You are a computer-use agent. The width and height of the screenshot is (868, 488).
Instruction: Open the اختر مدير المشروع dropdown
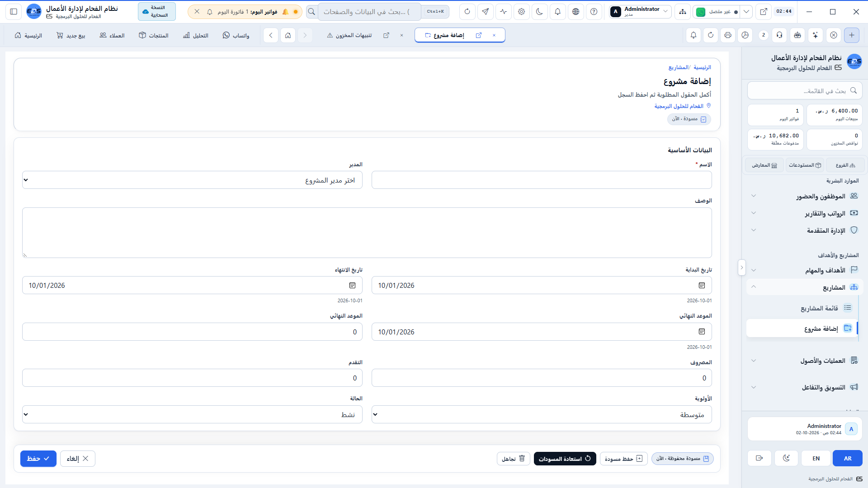pyautogui.click(x=192, y=180)
